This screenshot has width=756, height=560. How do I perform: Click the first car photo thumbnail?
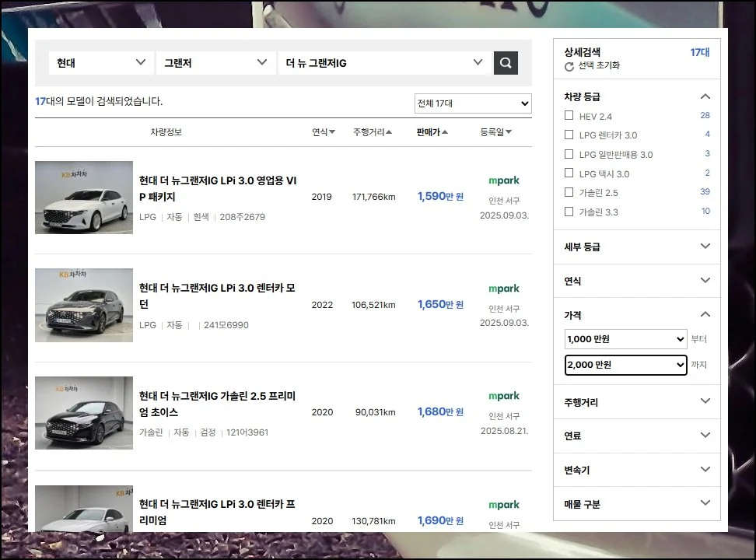point(83,198)
